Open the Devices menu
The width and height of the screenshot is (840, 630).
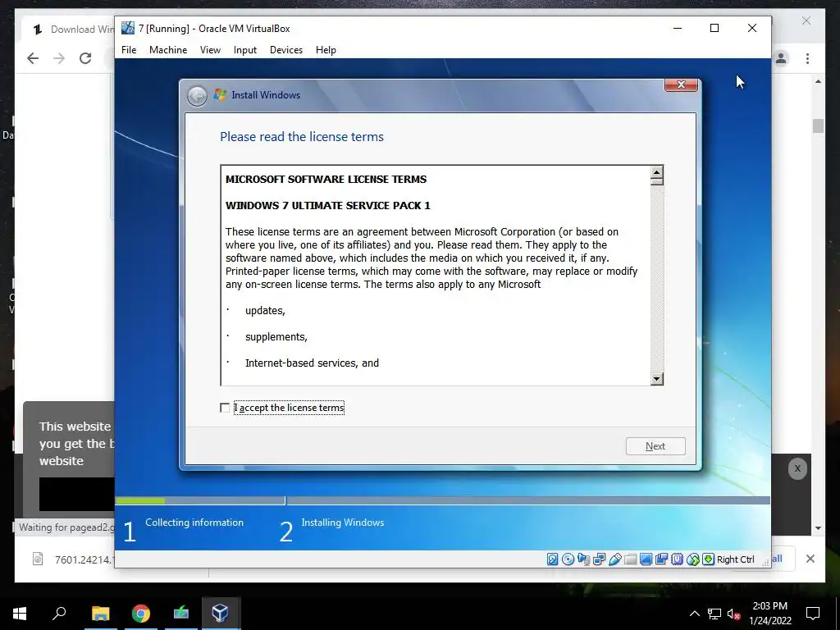point(286,50)
